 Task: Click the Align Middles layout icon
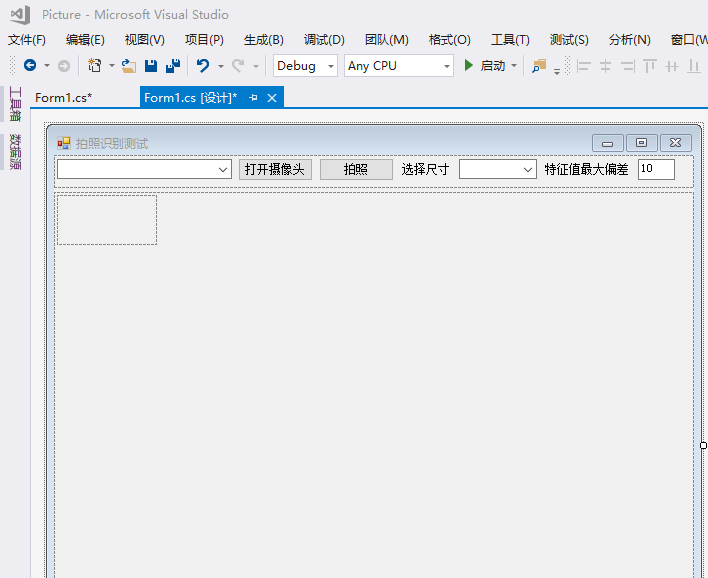pos(672,66)
